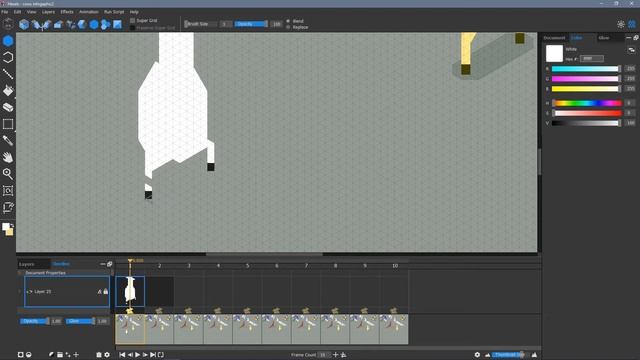Open the Run Script menu

pos(114,12)
